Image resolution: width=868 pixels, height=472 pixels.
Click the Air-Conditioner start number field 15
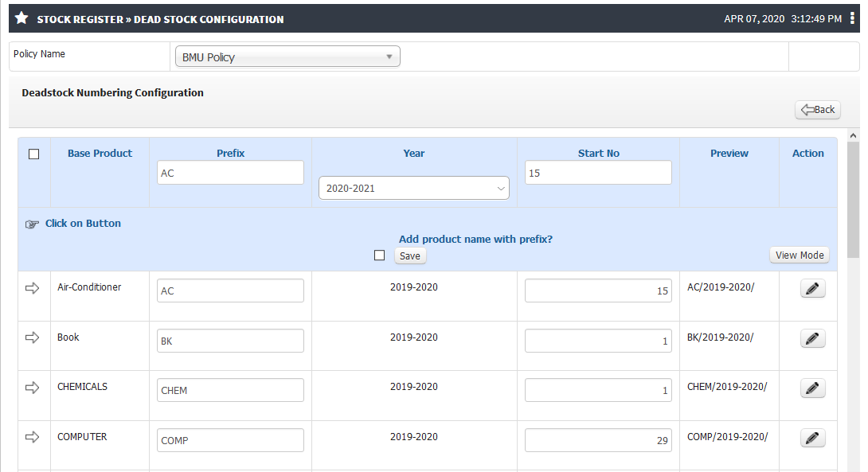598,291
